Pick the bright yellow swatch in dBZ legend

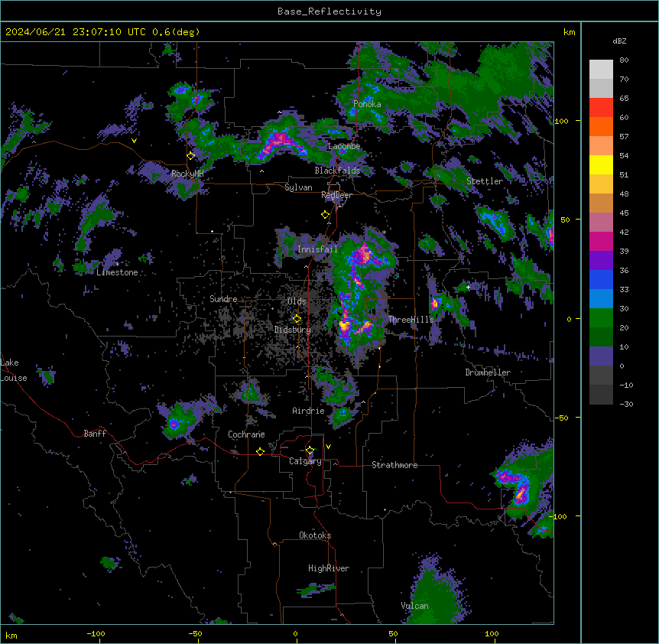[x=601, y=164]
